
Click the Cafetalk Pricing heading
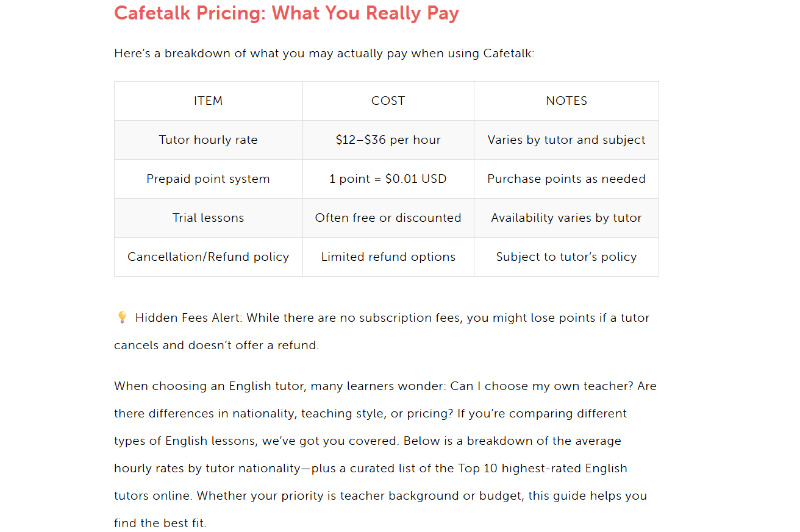pyautogui.click(x=286, y=13)
